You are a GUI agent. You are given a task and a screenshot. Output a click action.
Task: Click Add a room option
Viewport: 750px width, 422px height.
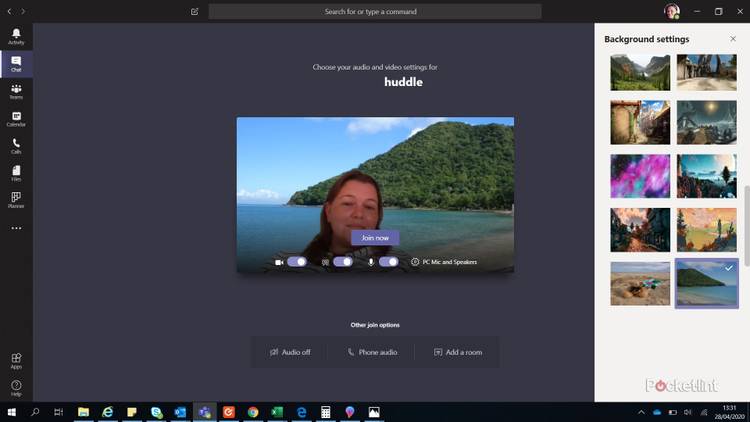click(x=458, y=352)
